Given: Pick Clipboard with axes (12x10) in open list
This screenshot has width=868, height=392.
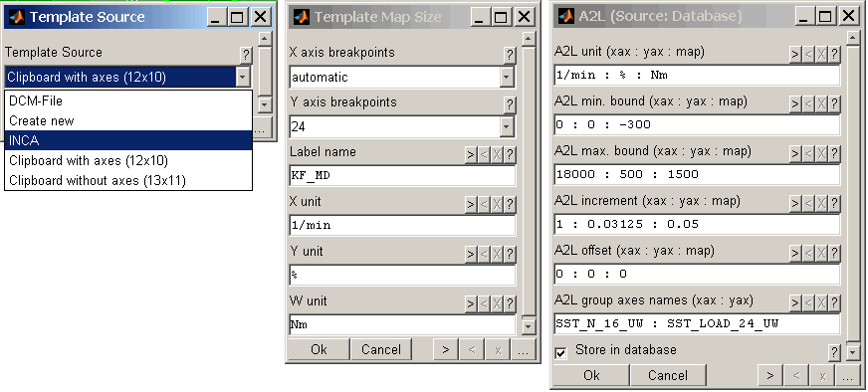Looking at the screenshot, I should [x=128, y=160].
